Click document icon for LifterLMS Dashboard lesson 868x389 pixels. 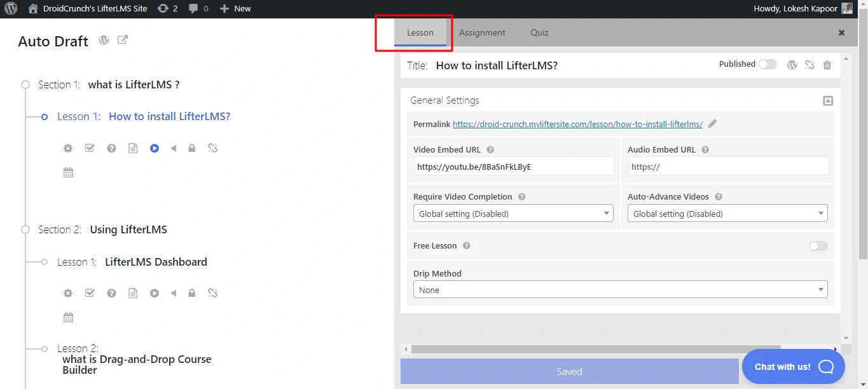[x=133, y=293]
